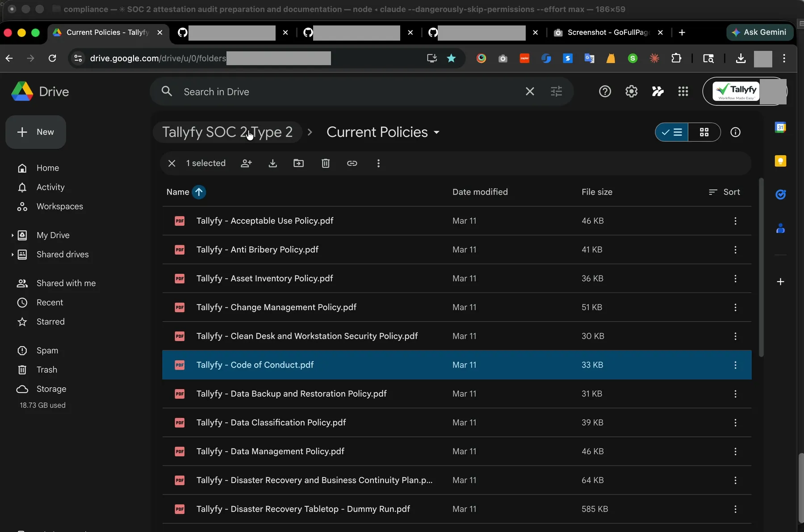
Task: Open Drive help menu
Action: point(605,91)
